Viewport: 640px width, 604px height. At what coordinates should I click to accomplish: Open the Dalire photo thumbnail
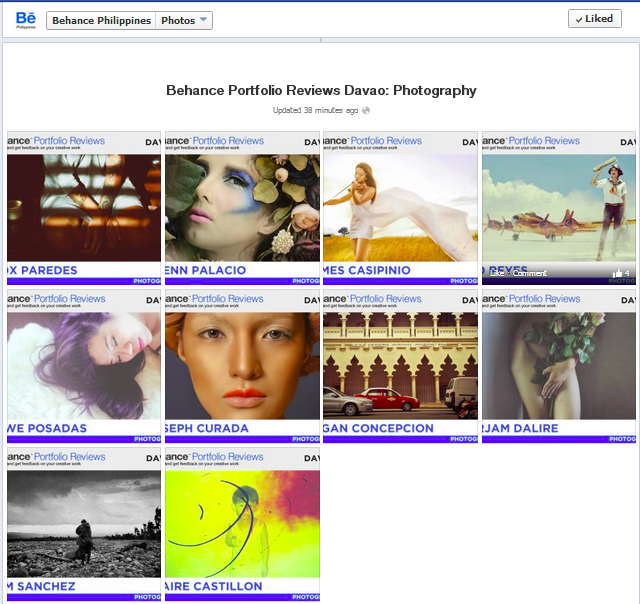pyautogui.click(x=558, y=366)
